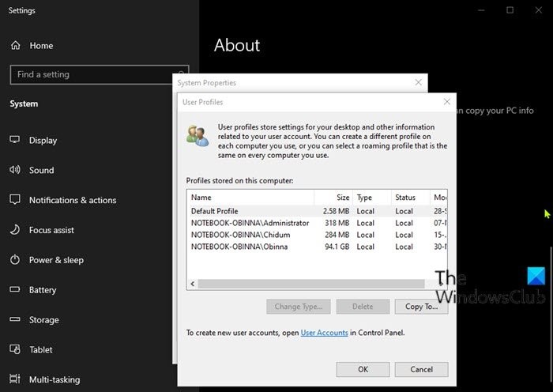
Task: Maximize the Settings window
Action: pos(510,10)
